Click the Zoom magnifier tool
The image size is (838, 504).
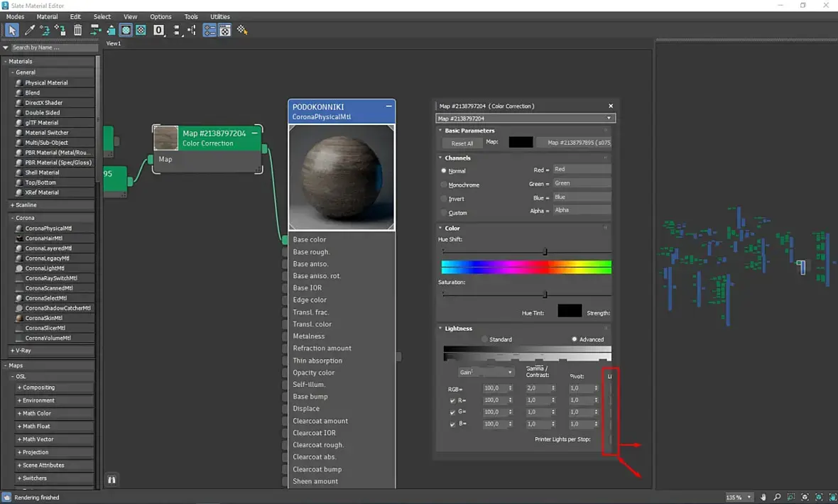click(x=777, y=497)
